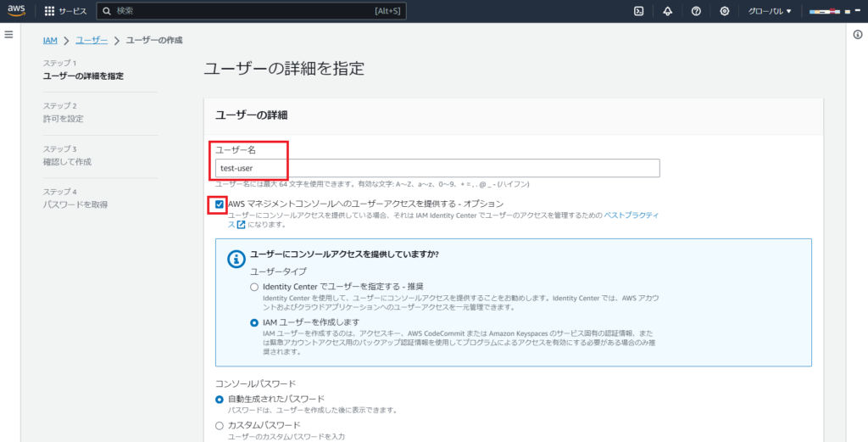Choose auto-generated password option
Viewport: 868px width, 442px height.
[220, 399]
